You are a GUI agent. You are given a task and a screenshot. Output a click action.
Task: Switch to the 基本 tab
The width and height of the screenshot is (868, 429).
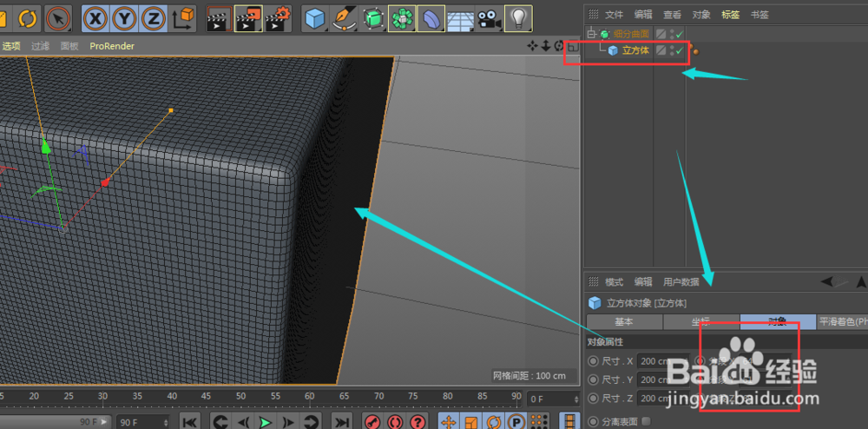coord(624,321)
